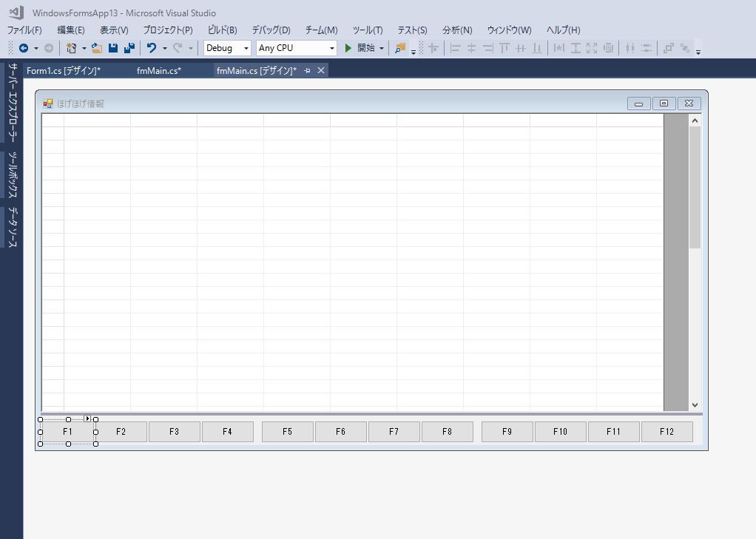
Task: Open the ツール(T) menu
Action: [x=368, y=30]
